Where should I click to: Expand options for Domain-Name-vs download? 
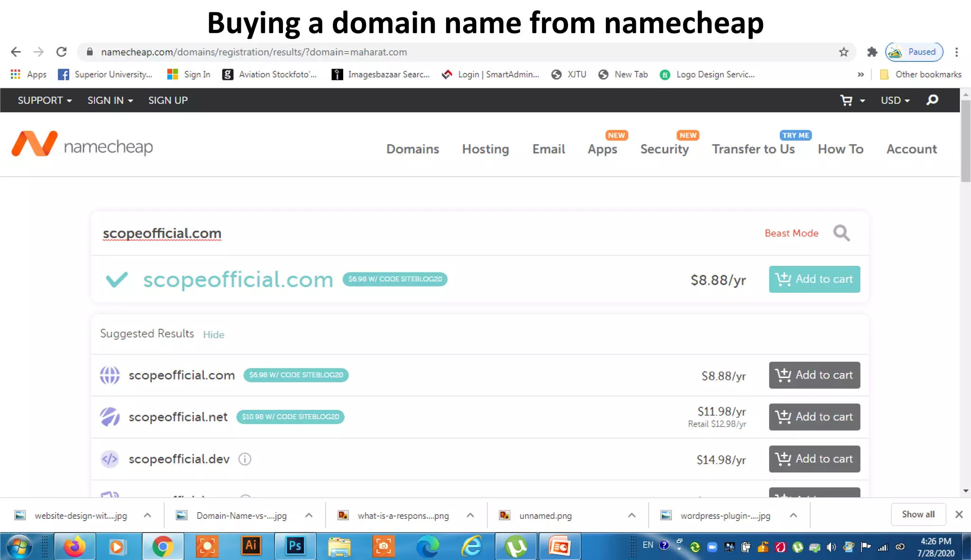click(309, 515)
